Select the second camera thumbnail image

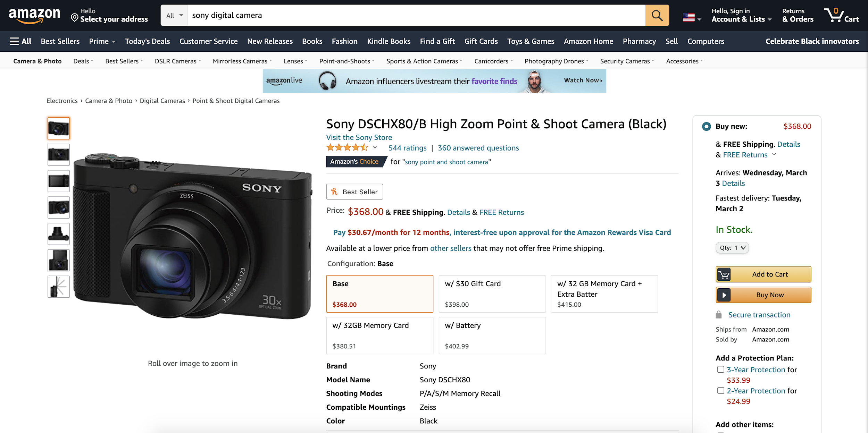coord(58,155)
